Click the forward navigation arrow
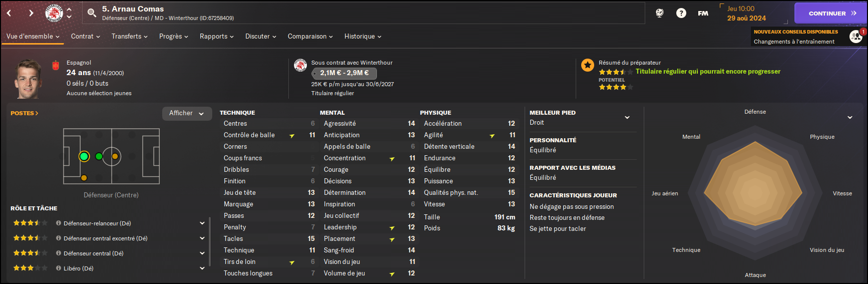 click(31, 13)
